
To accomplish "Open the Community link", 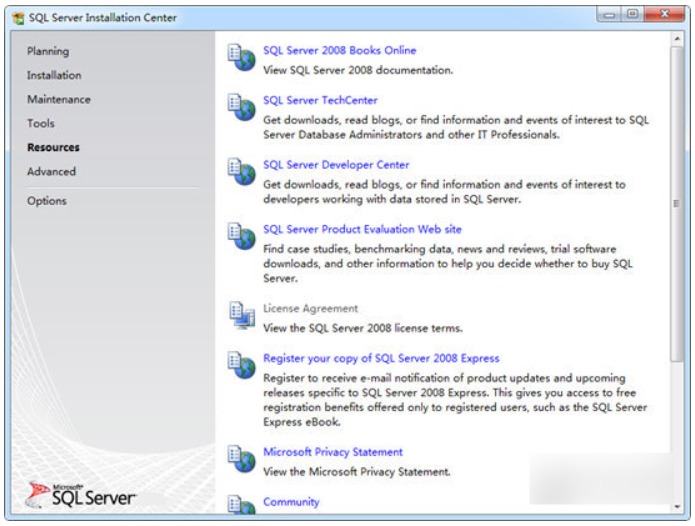I will tap(291, 502).
